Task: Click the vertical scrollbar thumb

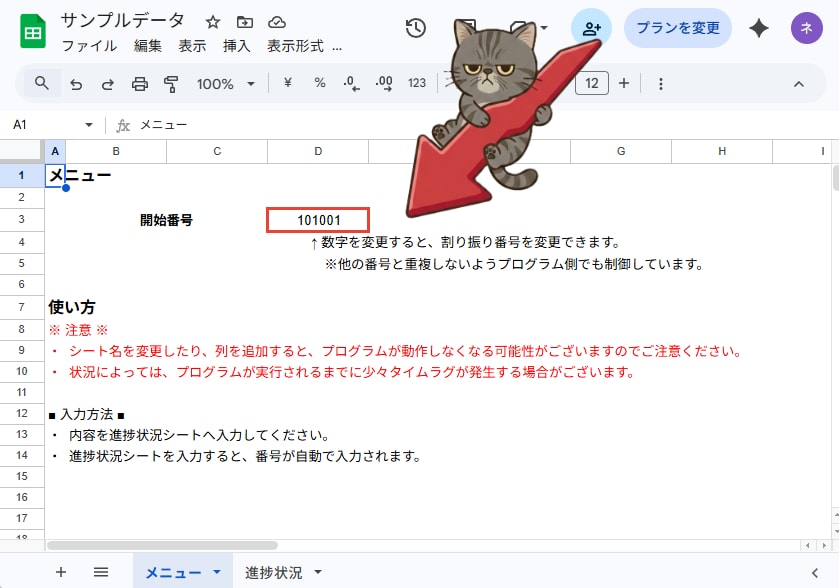Action: pos(835,178)
